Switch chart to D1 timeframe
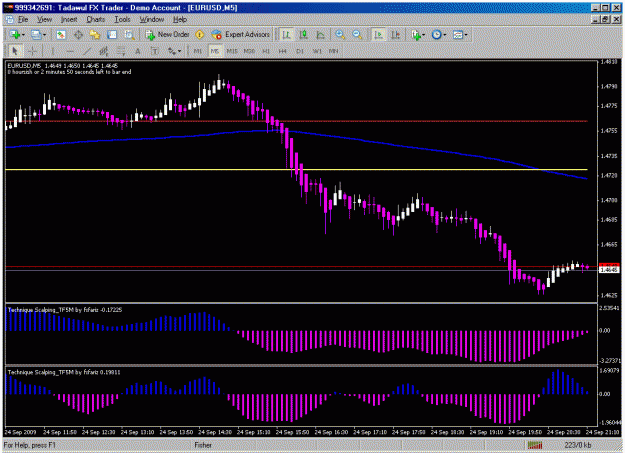Viewport: 625px width, 453px height. (x=300, y=51)
